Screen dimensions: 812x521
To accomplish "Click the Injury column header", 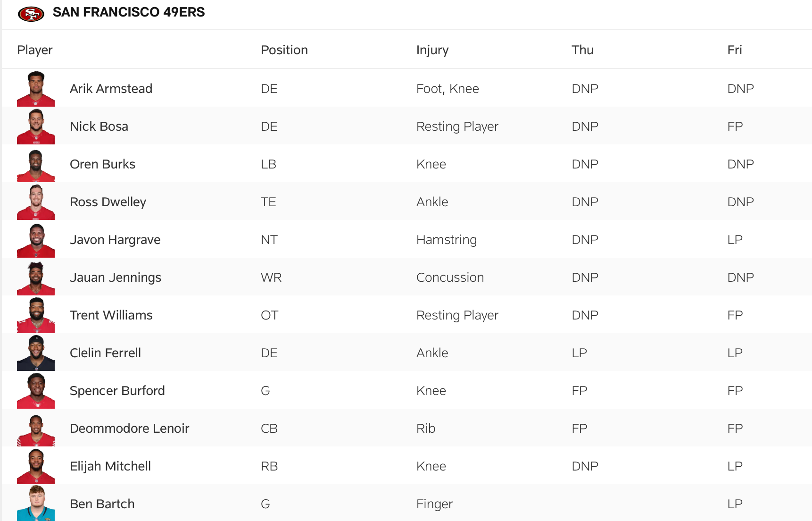I will tap(432, 50).
